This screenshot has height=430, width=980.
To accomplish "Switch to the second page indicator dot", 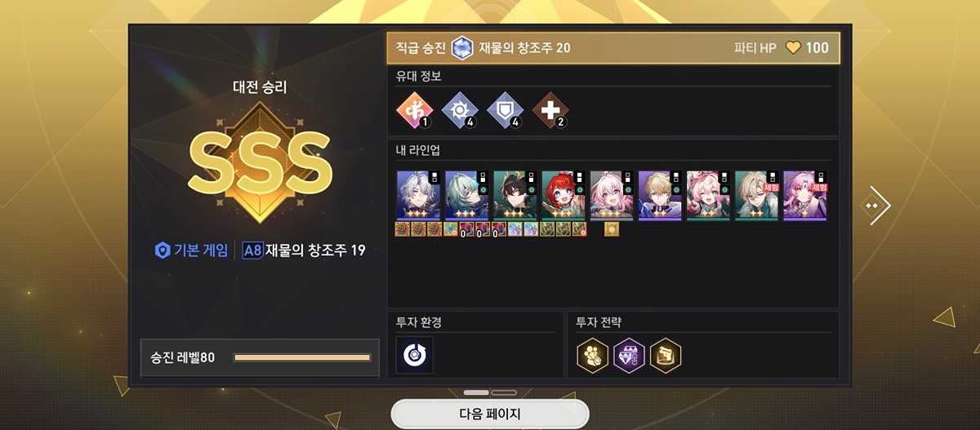I will point(504,392).
